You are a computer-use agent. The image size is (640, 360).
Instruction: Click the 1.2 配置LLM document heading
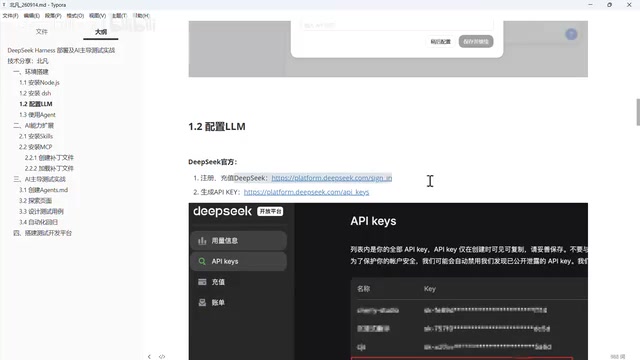click(x=217, y=127)
